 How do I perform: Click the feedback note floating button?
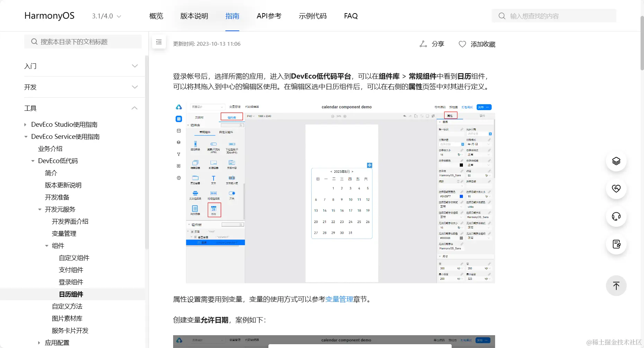click(x=616, y=244)
